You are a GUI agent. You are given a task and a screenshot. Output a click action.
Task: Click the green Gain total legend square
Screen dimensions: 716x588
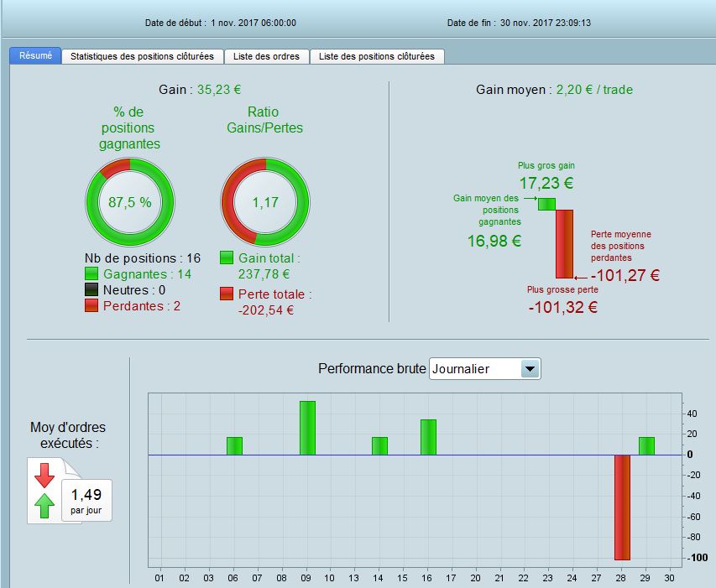227,258
